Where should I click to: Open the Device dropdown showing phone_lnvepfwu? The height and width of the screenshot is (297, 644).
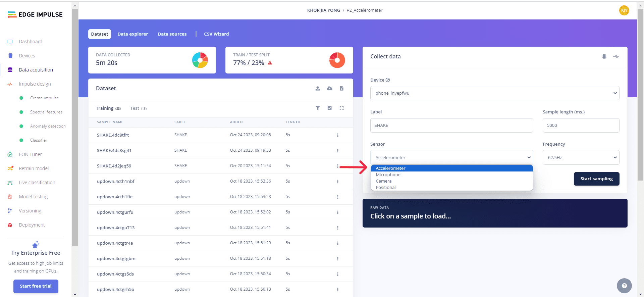tap(494, 93)
